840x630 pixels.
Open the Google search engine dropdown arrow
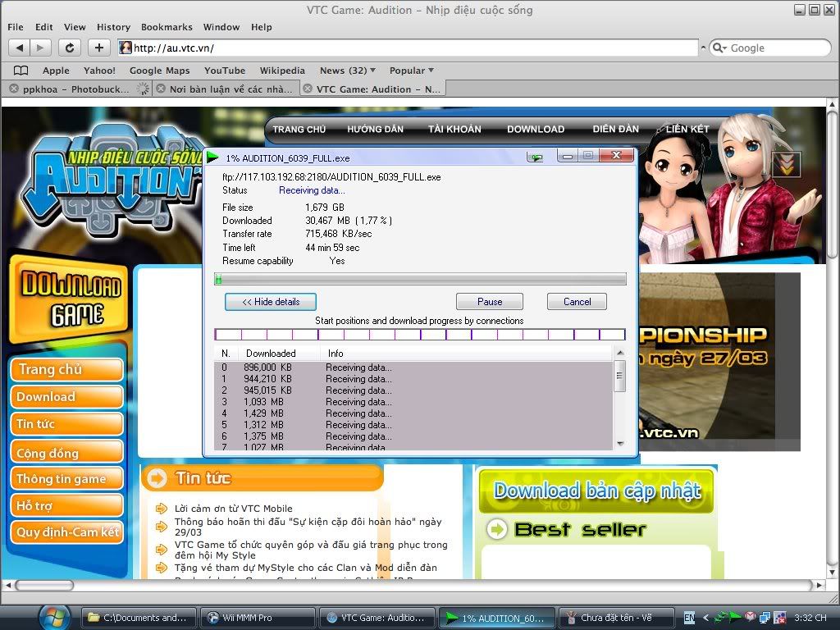click(x=724, y=48)
